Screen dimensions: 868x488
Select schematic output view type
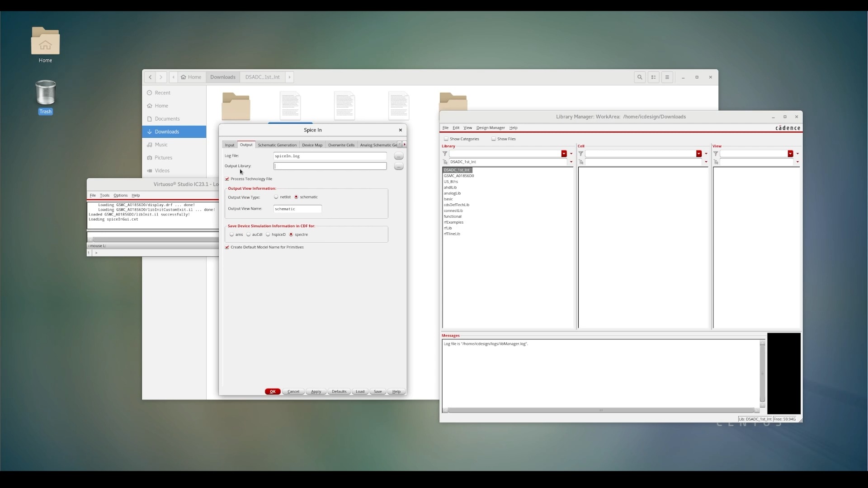[296, 197]
